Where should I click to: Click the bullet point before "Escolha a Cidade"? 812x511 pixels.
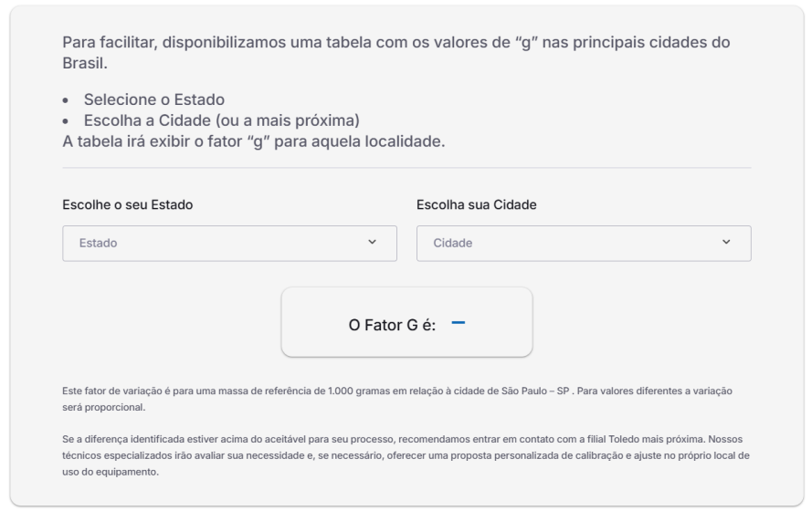point(67,121)
